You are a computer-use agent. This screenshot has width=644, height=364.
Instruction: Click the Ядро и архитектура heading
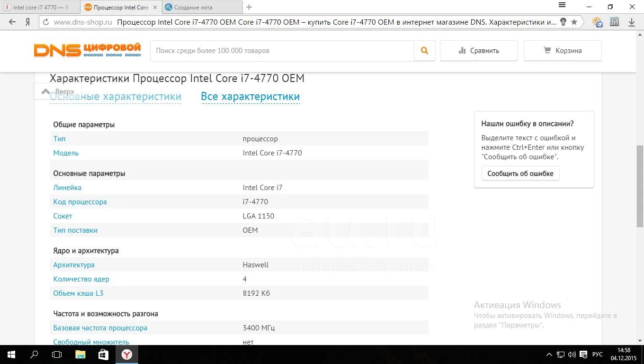86,251
